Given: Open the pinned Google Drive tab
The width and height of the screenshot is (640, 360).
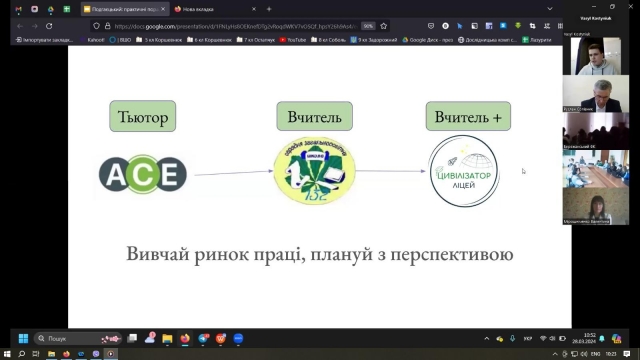Looking at the screenshot, I should click(51, 9).
